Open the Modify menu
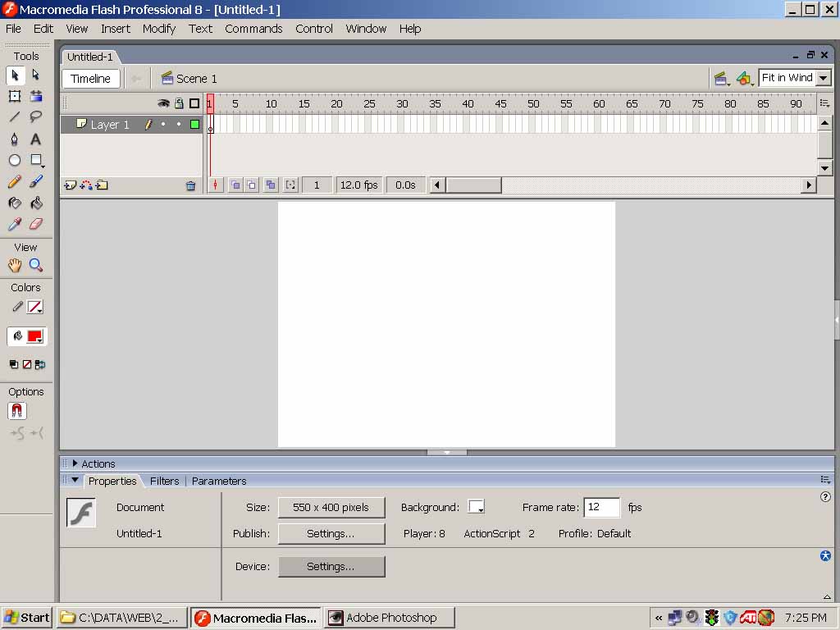 (159, 29)
